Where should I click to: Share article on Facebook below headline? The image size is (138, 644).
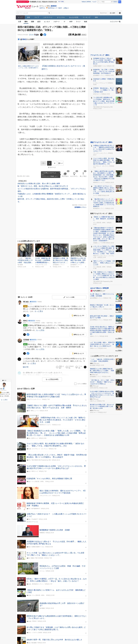(45, 35)
